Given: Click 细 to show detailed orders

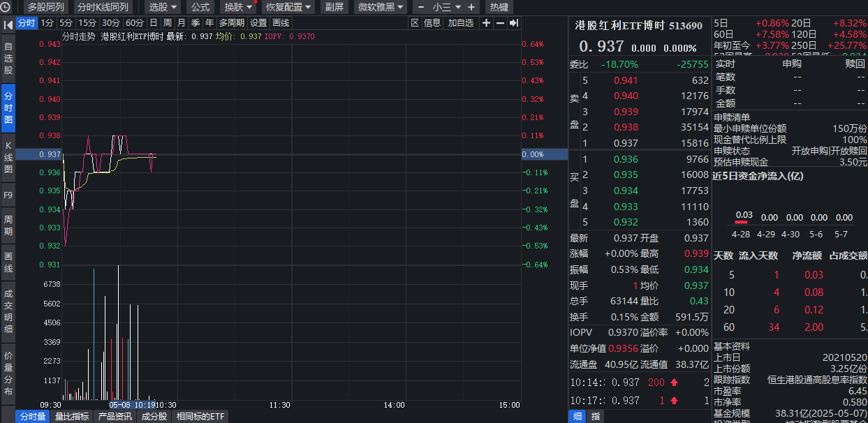Looking at the screenshot, I should tap(578, 416).
